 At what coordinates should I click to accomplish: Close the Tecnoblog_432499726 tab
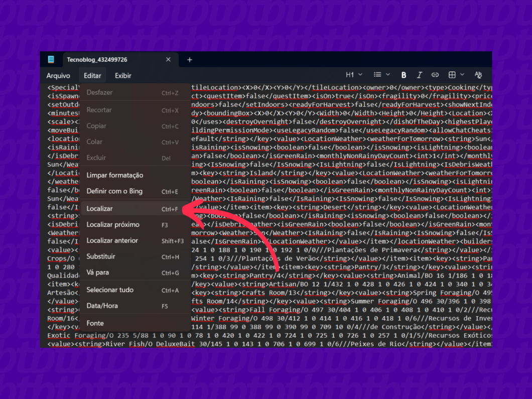[x=168, y=59]
